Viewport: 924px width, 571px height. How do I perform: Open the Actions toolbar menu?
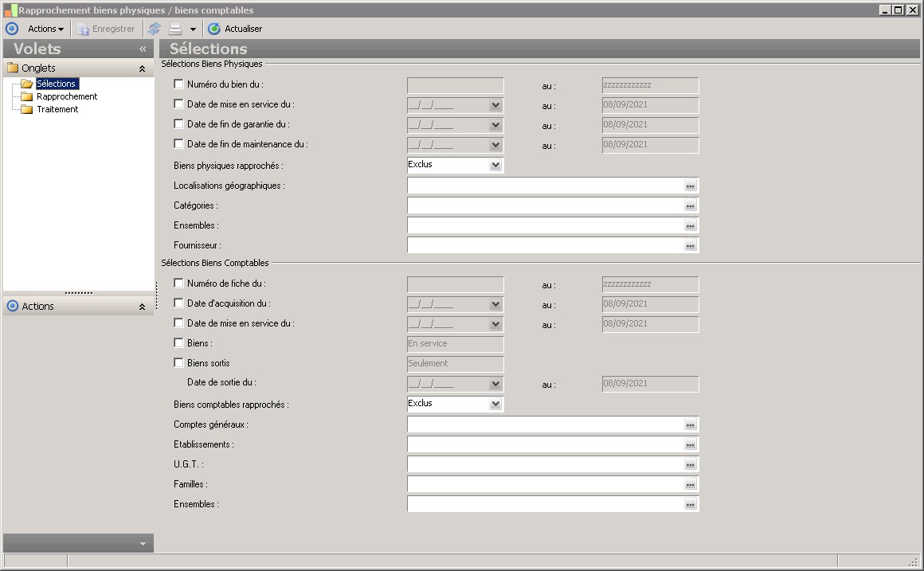(x=45, y=29)
